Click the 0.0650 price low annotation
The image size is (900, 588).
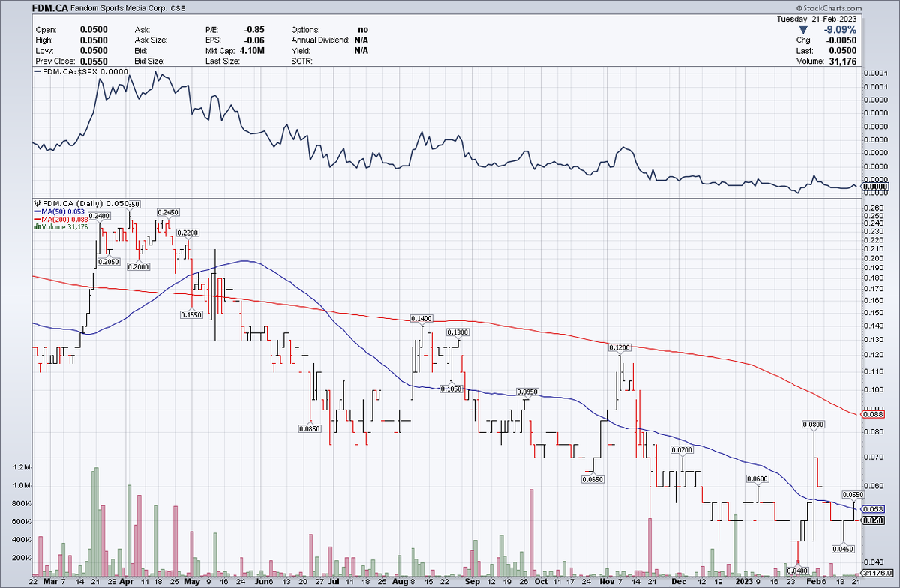[593, 478]
